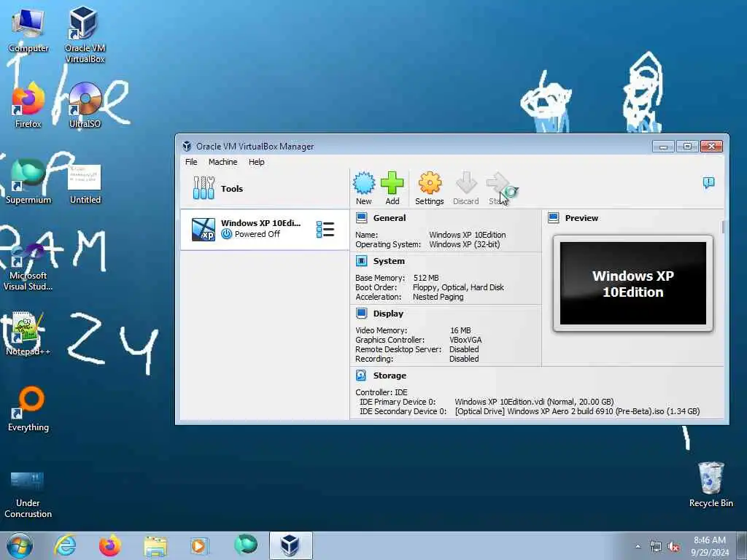Open Firefox from the taskbar
Image resolution: width=747 pixels, height=560 pixels.
click(109, 545)
